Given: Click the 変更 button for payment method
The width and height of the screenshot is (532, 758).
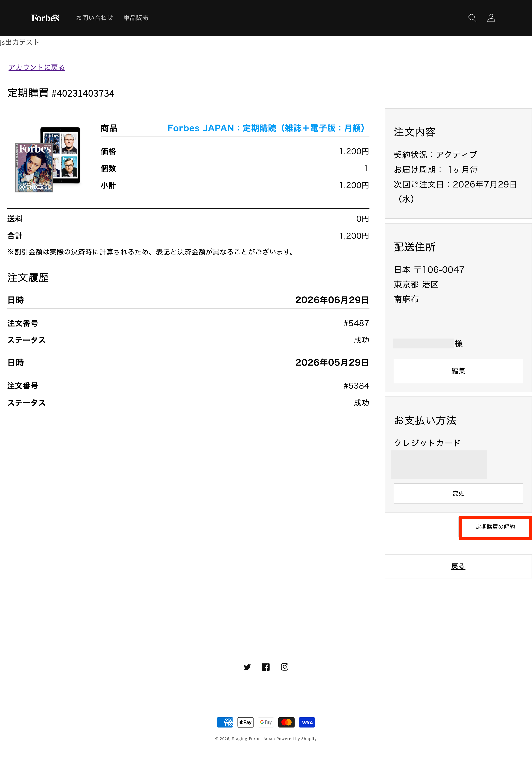Looking at the screenshot, I should click(x=458, y=494).
